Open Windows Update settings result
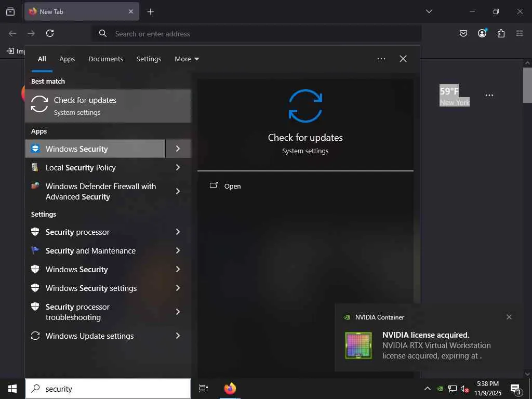The image size is (532, 399). click(x=96, y=336)
